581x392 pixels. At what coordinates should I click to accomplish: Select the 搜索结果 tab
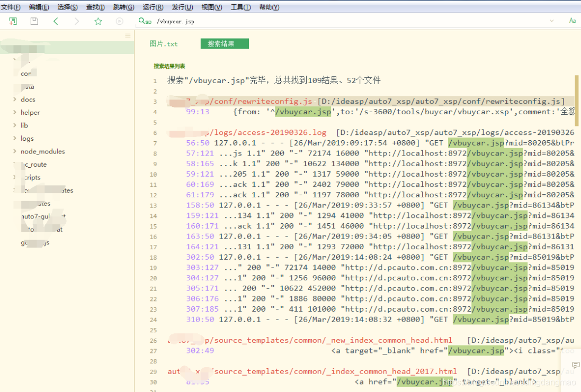(224, 44)
